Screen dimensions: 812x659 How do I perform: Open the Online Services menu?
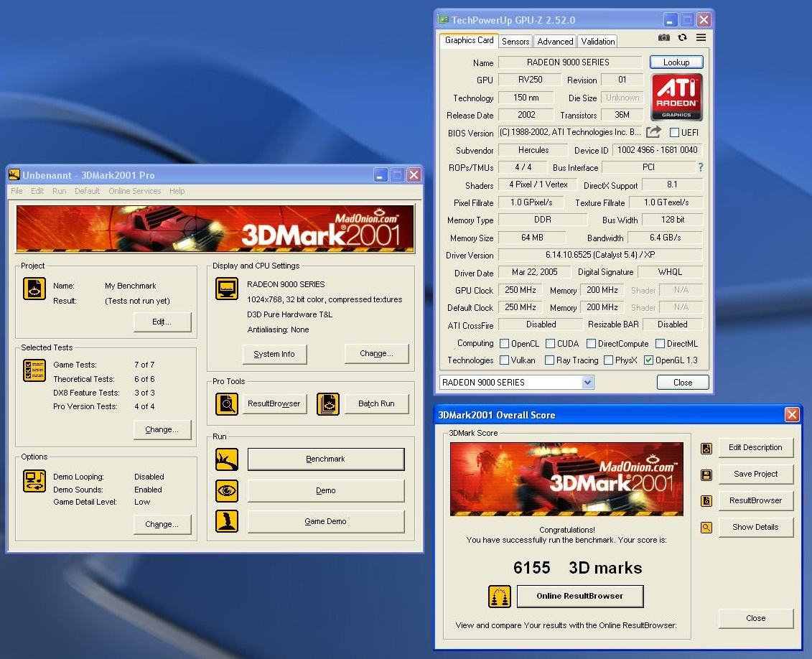click(135, 191)
